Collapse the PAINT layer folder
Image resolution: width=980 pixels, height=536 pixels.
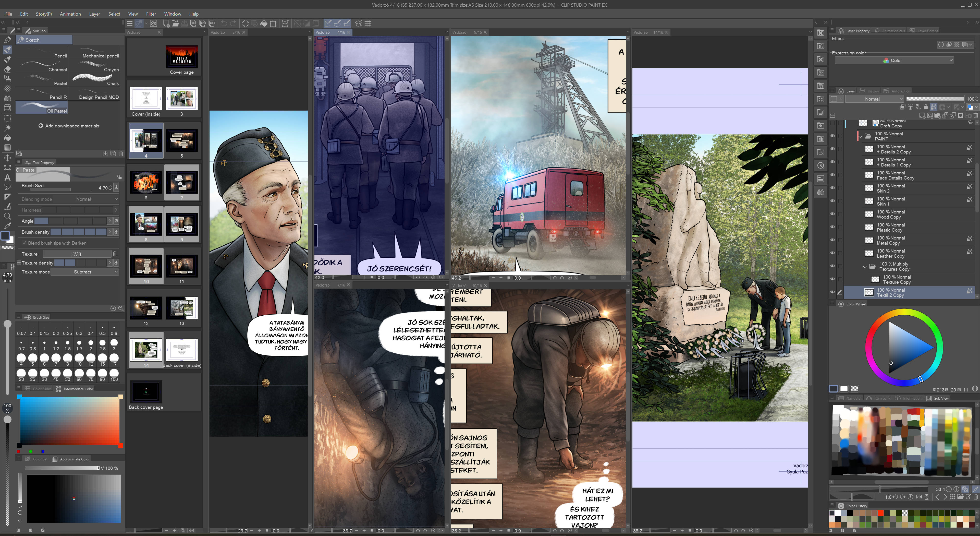(860, 136)
